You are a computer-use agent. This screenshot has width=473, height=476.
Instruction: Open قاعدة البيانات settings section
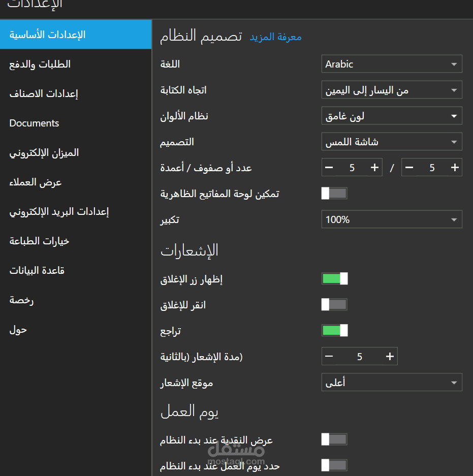pyautogui.click(x=37, y=271)
